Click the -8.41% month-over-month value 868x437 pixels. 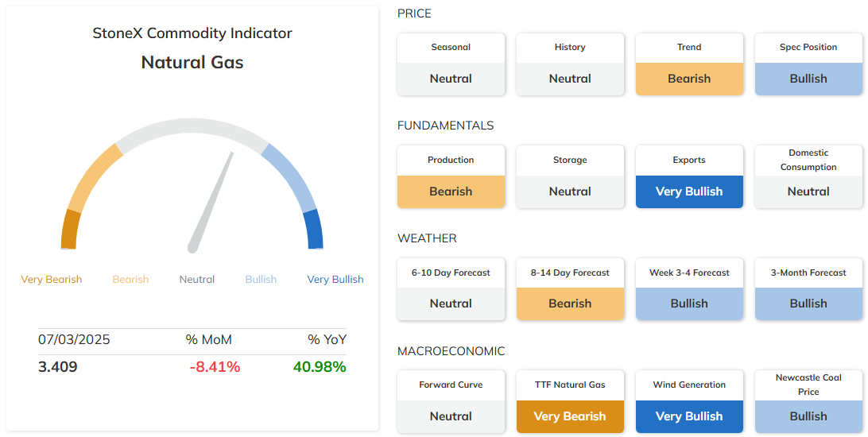[215, 367]
